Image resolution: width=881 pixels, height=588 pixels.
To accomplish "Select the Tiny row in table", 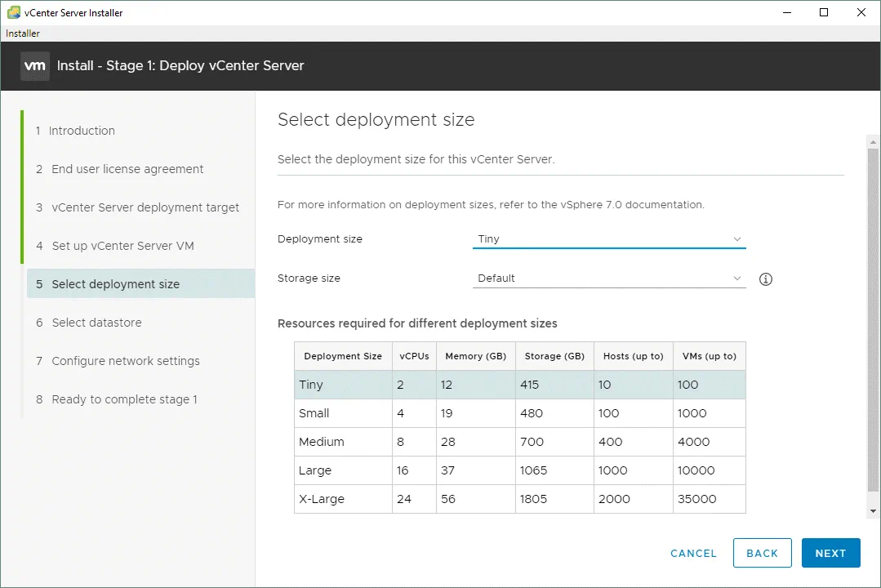I will 519,385.
